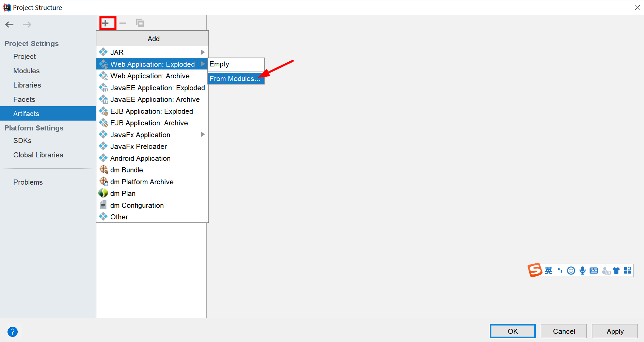The height and width of the screenshot is (342, 644).
Task: Select dm Plan menu entry
Action: point(152,193)
